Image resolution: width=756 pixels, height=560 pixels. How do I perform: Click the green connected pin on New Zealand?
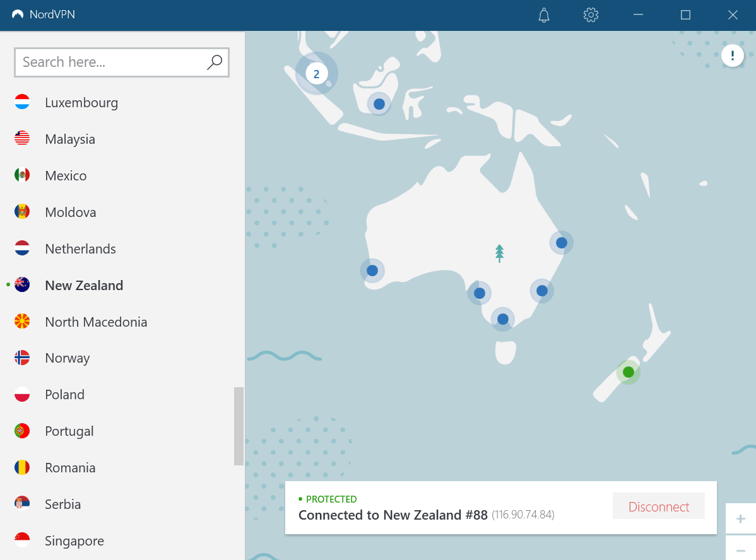click(x=628, y=372)
